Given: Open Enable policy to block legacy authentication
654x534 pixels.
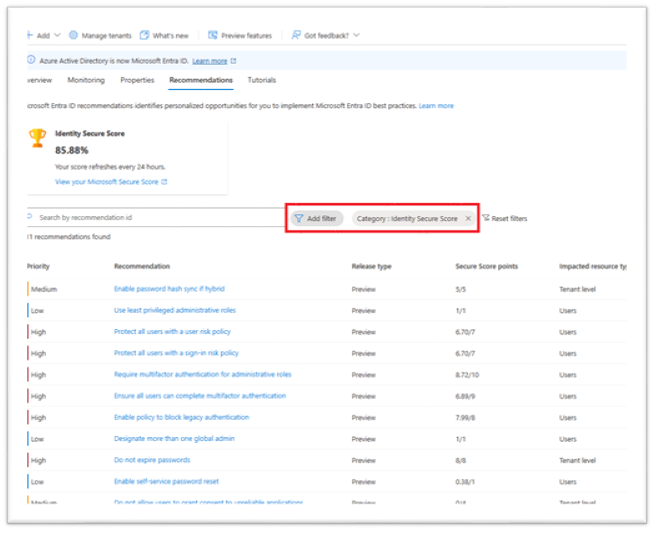Looking at the screenshot, I should 181,417.
